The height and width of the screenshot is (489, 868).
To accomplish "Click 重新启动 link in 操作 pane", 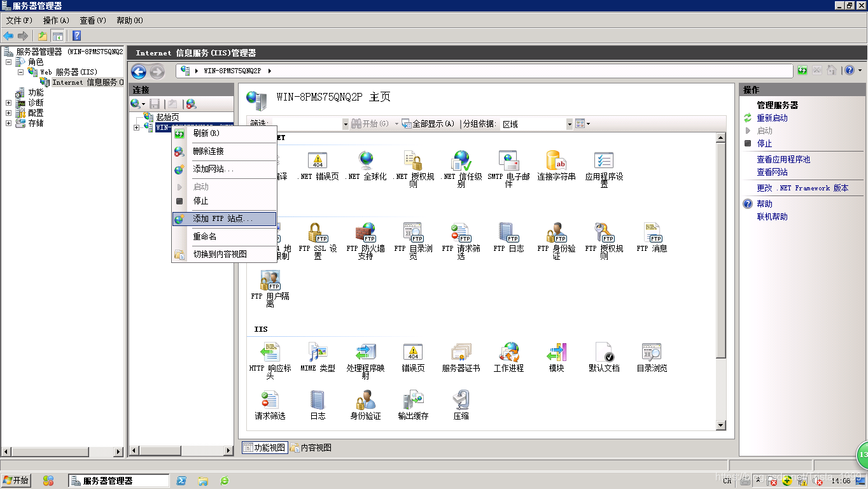I will click(772, 118).
